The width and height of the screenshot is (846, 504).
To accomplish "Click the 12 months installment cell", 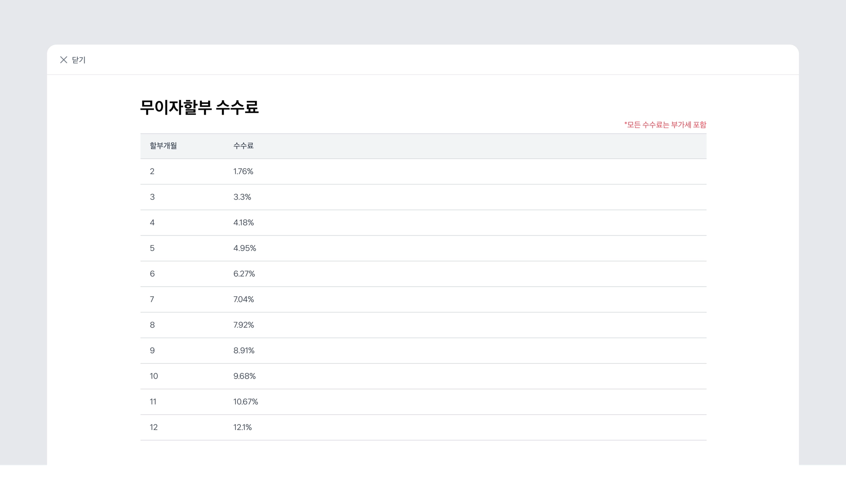I will [154, 428].
